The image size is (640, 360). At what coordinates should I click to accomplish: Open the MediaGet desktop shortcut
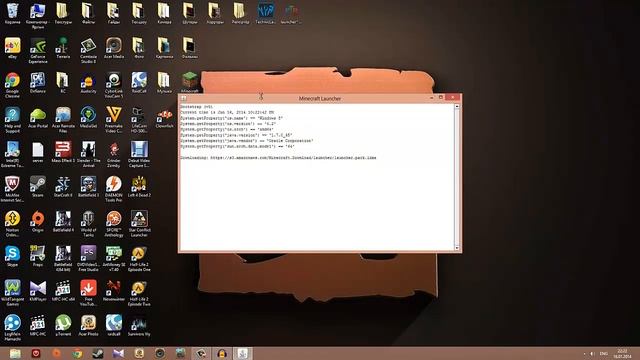pyautogui.click(x=88, y=118)
